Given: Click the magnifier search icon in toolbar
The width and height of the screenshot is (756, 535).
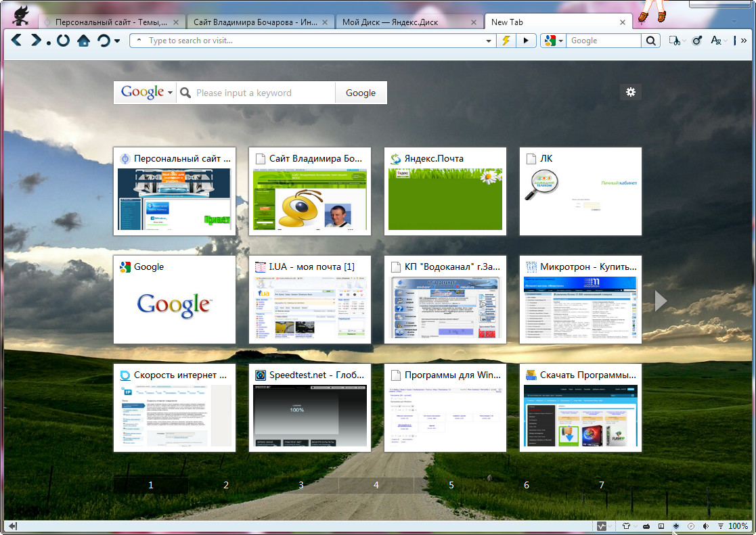Looking at the screenshot, I should tap(650, 41).
